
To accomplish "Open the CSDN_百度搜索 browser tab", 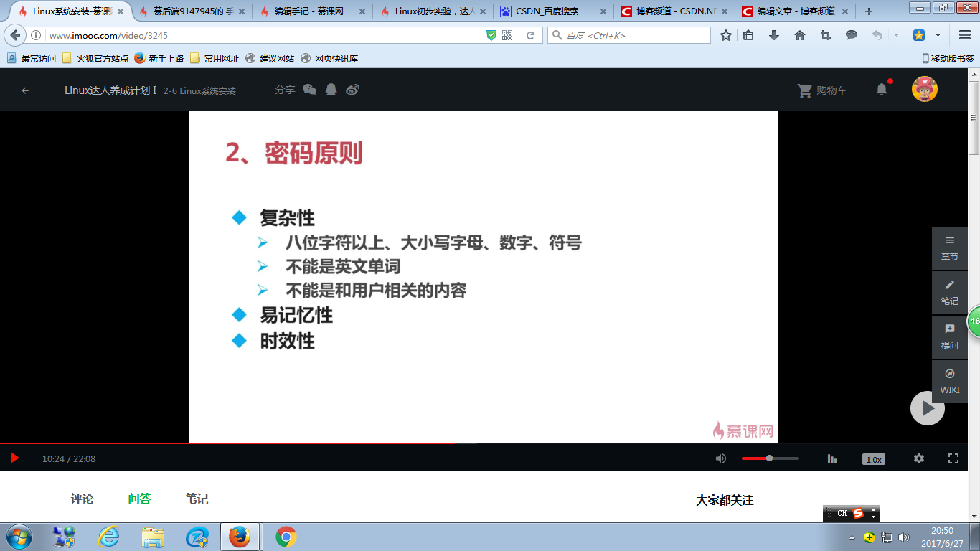I will click(546, 11).
